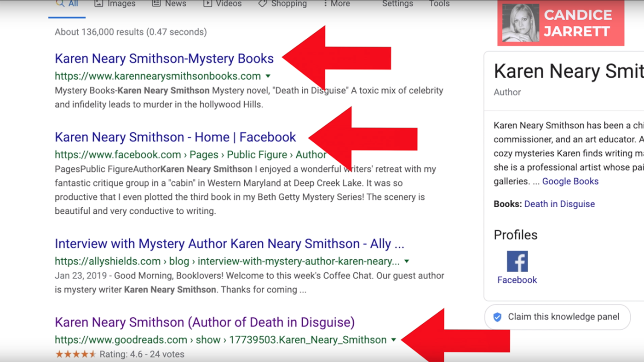The width and height of the screenshot is (644, 362).
Task: Open the News search tab
Action: click(169, 4)
